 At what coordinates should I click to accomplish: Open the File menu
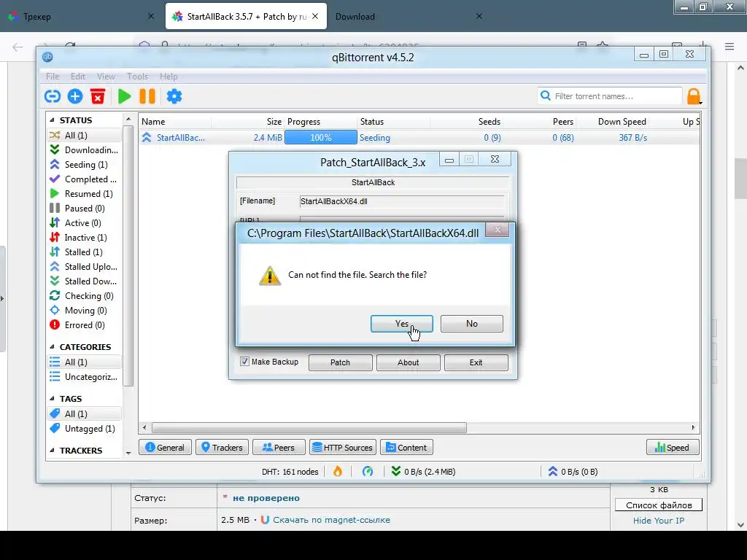(53, 76)
